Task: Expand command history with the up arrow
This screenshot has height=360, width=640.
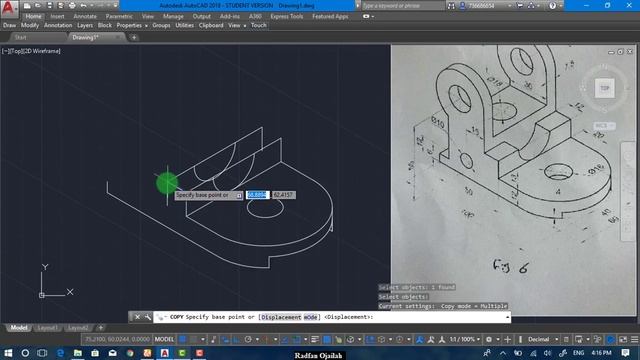Action: (x=507, y=317)
